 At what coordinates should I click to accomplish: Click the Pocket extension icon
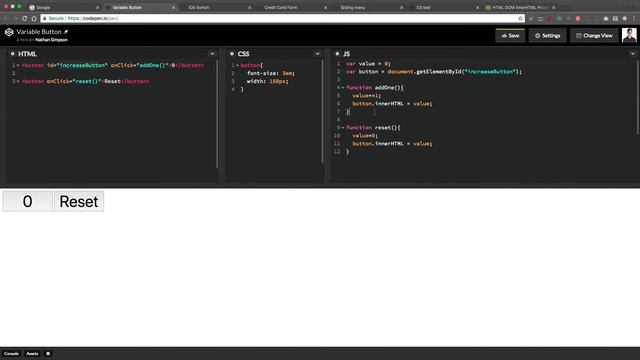pyautogui.click(x=540, y=18)
